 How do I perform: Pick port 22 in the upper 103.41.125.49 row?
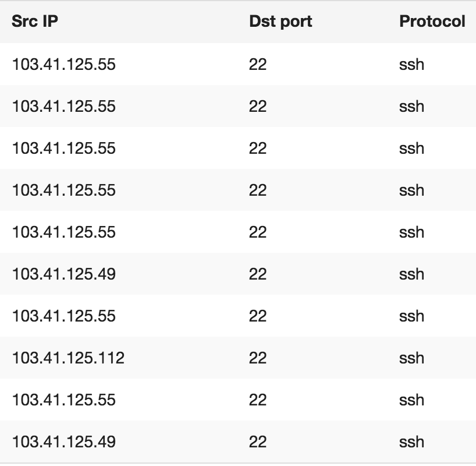pyautogui.click(x=258, y=274)
